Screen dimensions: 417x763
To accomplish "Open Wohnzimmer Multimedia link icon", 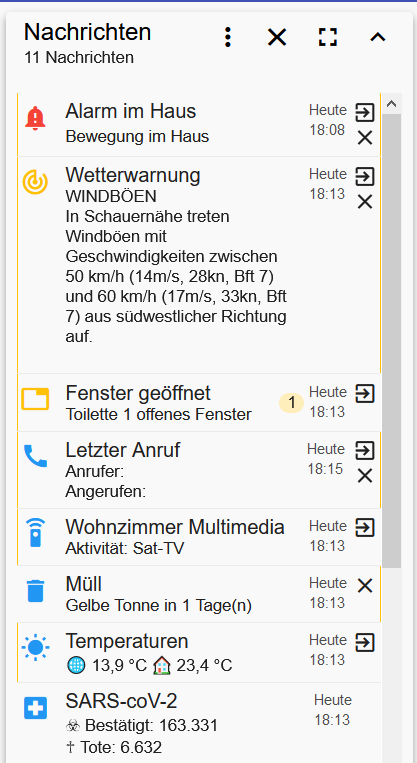I will pyautogui.click(x=365, y=527).
